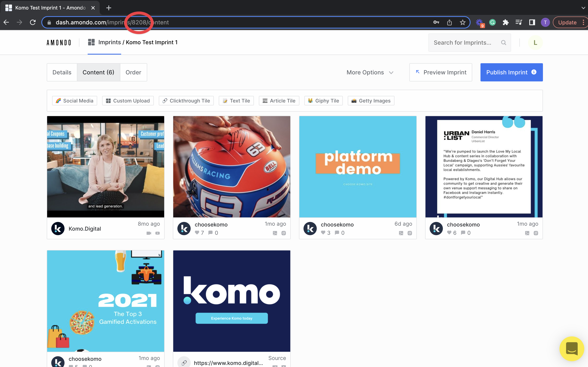
Task: Expand the More Options dropdown
Action: [370, 72]
